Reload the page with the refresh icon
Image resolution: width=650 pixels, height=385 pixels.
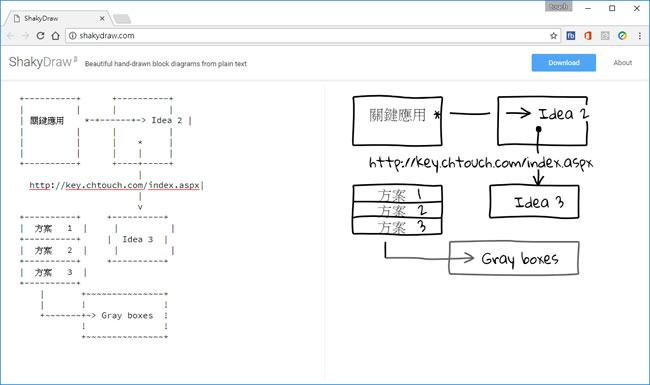[x=40, y=36]
